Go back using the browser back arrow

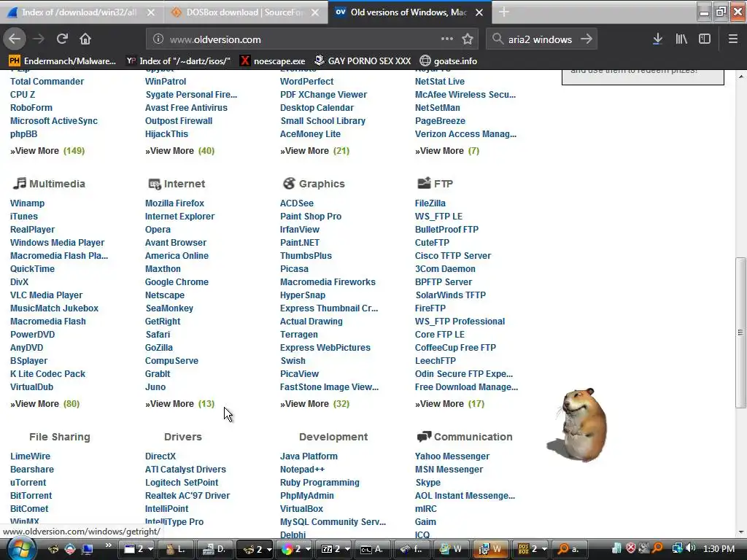point(15,39)
